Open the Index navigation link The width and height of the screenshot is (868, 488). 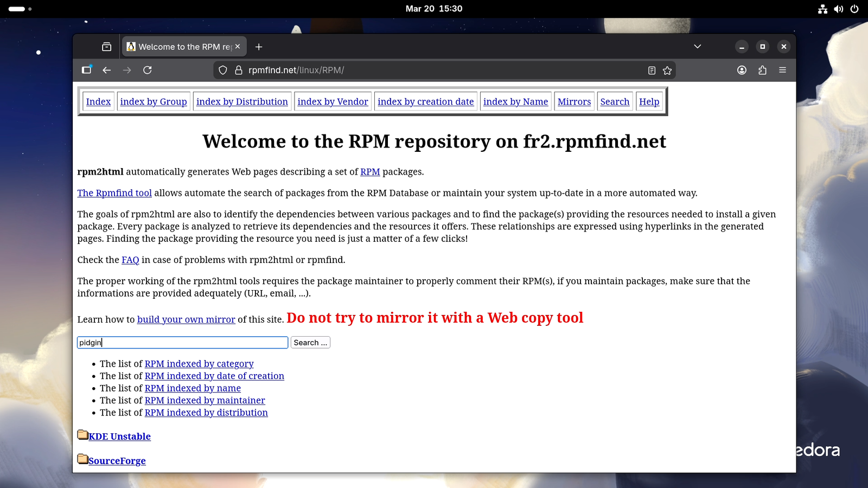pyautogui.click(x=98, y=101)
